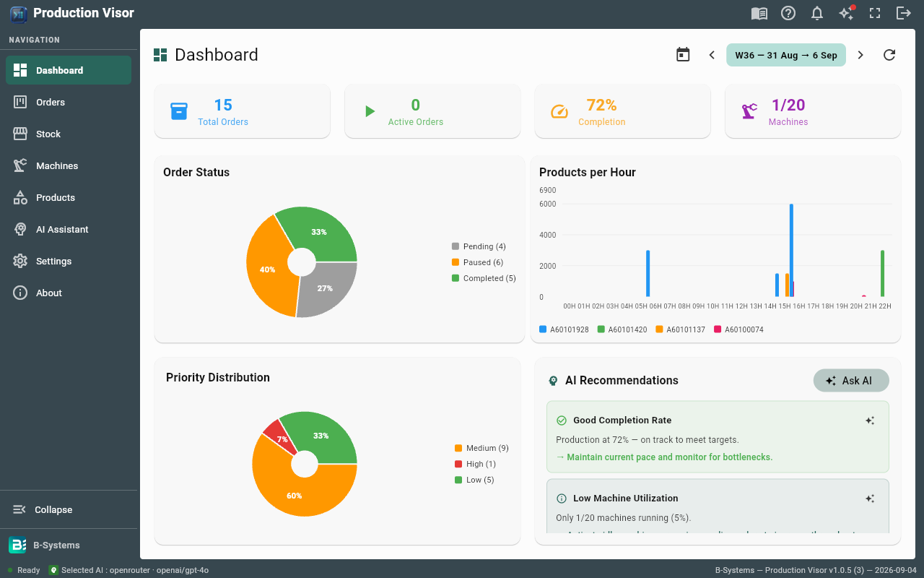Screen dimensions: 924x578
Task: Click the AI sparkle icon in header
Action: (846, 13)
